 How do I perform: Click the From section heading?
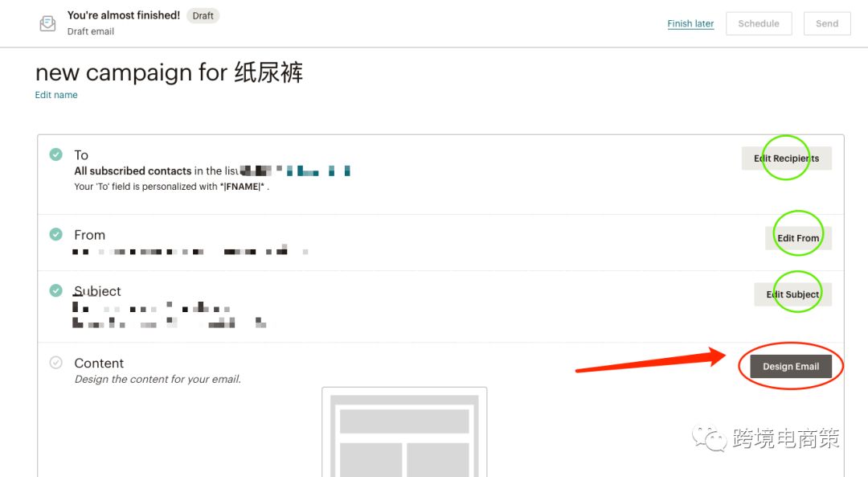90,235
